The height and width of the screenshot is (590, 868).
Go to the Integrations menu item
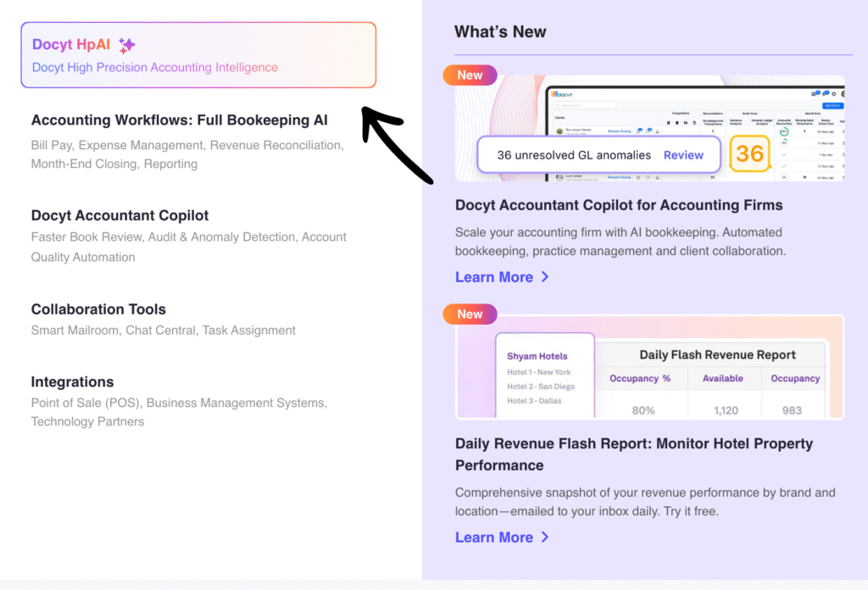click(x=72, y=382)
